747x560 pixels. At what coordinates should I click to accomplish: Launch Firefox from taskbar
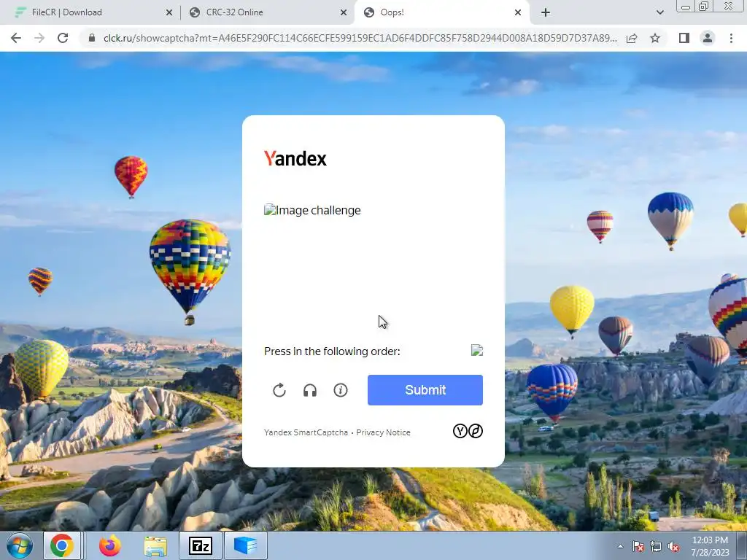point(109,545)
